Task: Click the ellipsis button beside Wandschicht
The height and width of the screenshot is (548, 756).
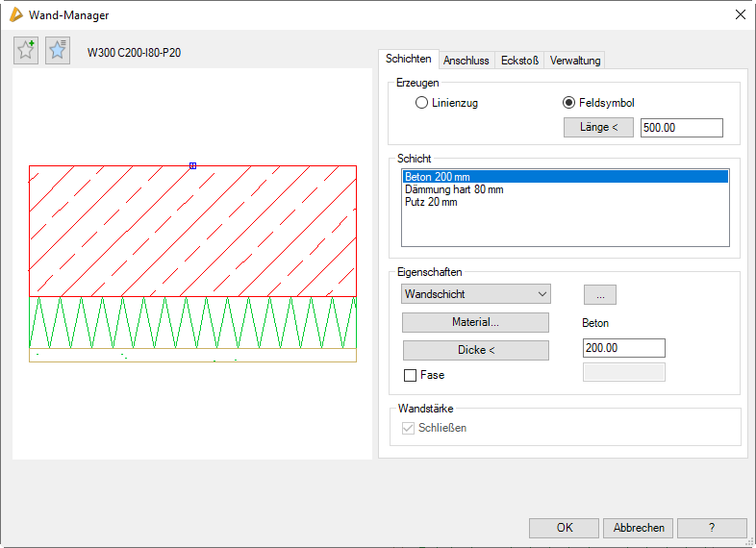Action: click(599, 294)
